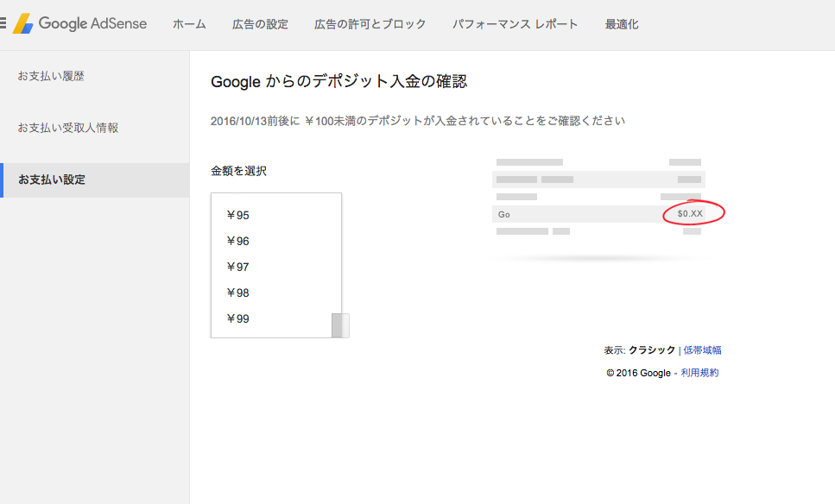Click the 2016/10/13 deposit instruction text
The height and width of the screenshot is (504, 835).
pyautogui.click(x=418, y=121)
